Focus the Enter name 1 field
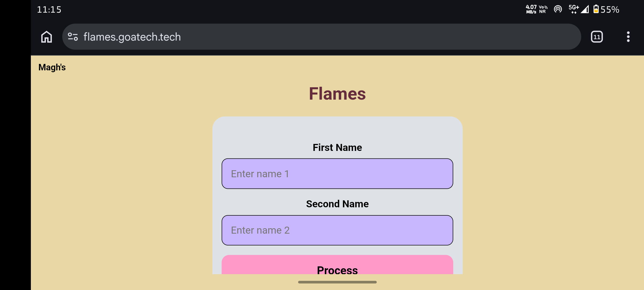The width and height of the screenshot is (644, 290). pyautogui.click(x=337, y=174)
